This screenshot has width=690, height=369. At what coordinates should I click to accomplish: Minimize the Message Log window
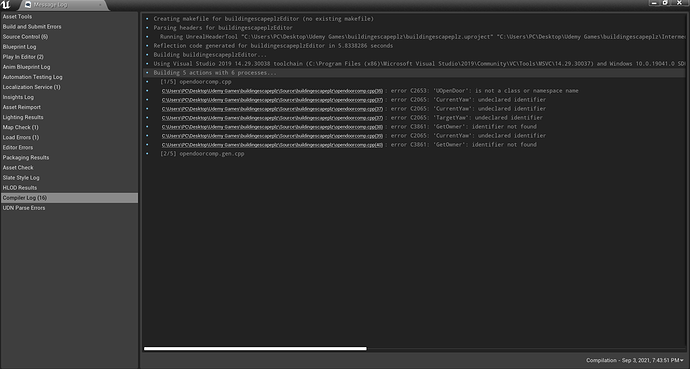pos(654,3)
